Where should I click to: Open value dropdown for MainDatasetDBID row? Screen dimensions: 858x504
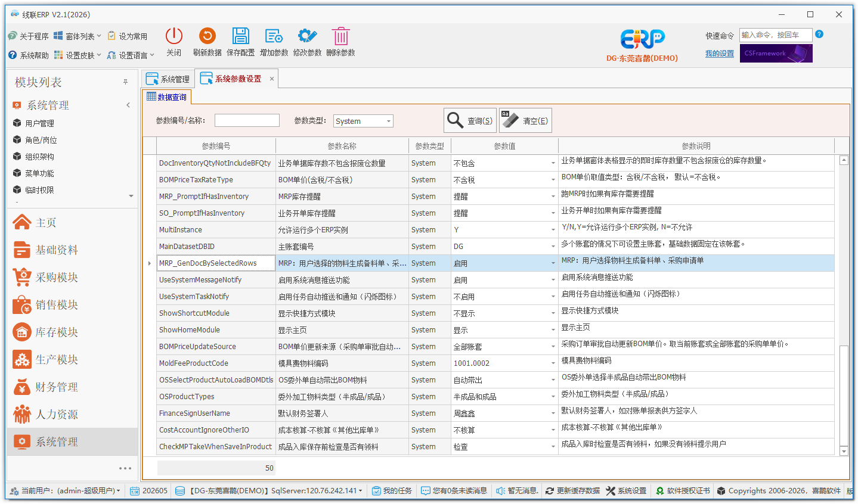553,247
